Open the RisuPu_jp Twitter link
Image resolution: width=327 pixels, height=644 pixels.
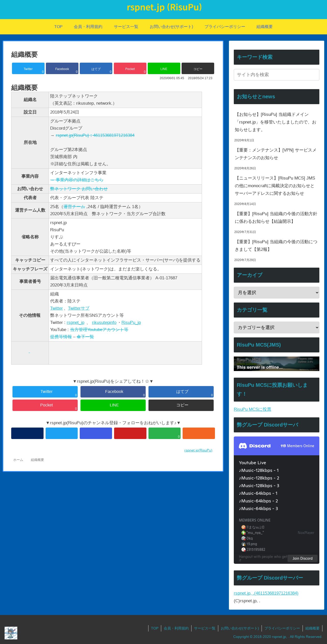(x=131, y=322)
